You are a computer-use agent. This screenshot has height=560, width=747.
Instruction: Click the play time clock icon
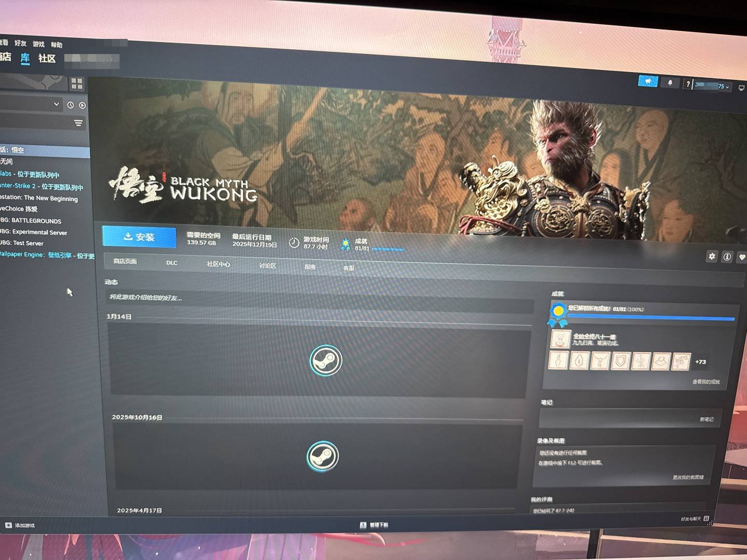point(294,243)
